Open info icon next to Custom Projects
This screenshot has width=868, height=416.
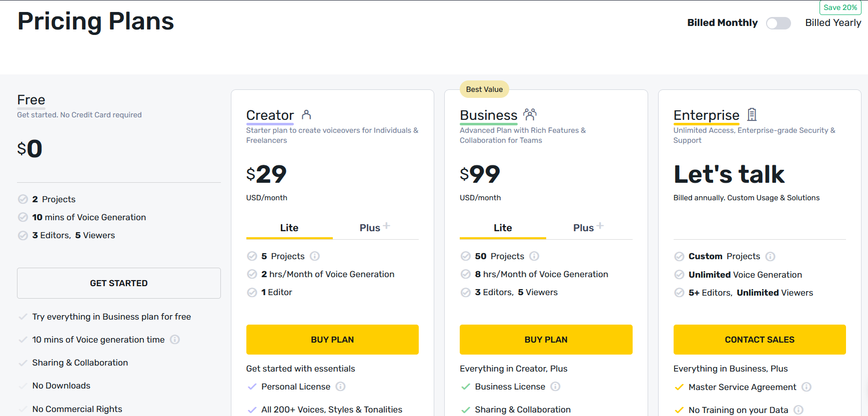770,257
